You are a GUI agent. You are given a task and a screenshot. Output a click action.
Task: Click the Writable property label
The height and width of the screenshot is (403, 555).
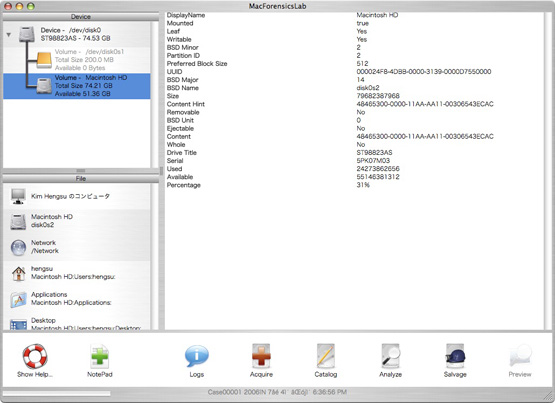[179, 39]
